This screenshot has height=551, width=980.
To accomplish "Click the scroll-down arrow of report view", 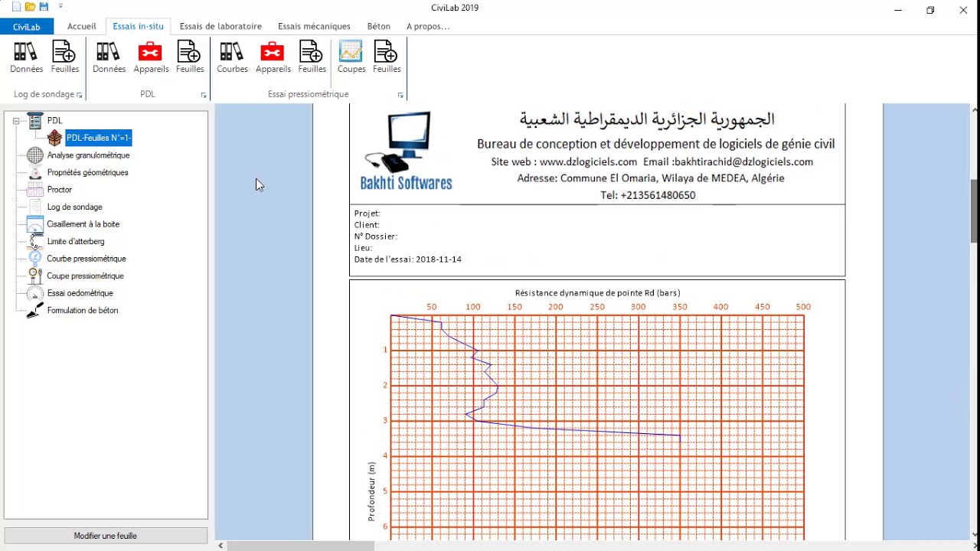I will coord(974,534).
